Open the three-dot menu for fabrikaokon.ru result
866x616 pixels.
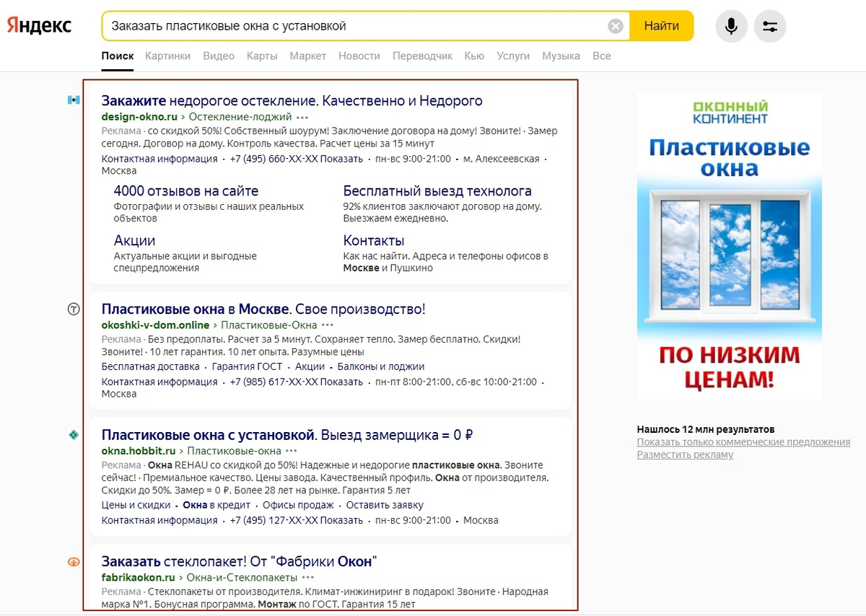coord(308,578)
